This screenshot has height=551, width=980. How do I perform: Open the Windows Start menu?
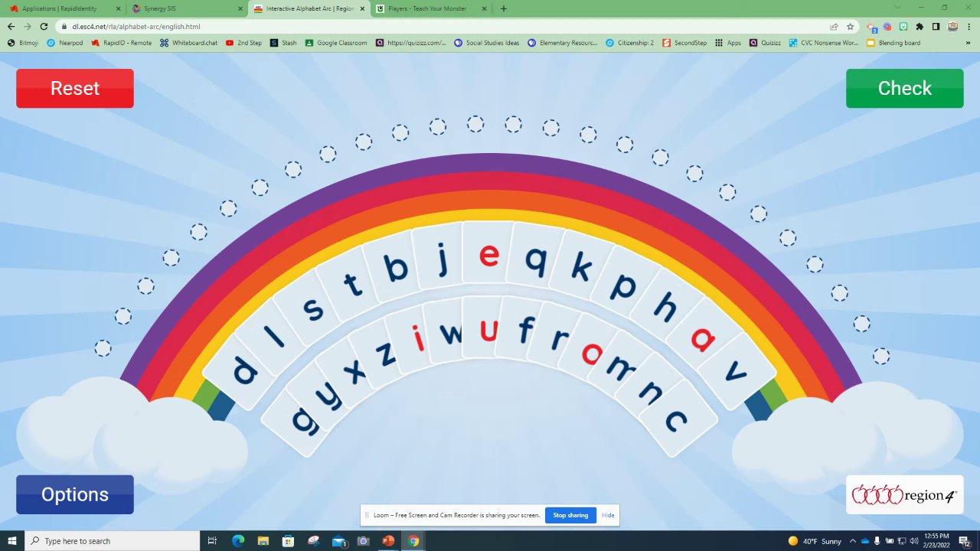coord(11,540)
